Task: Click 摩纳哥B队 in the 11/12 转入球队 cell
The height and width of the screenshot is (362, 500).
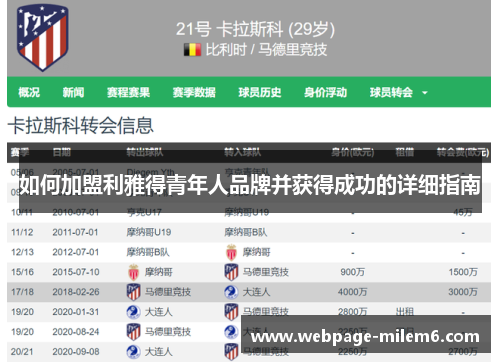Action: tap(246, 232)
